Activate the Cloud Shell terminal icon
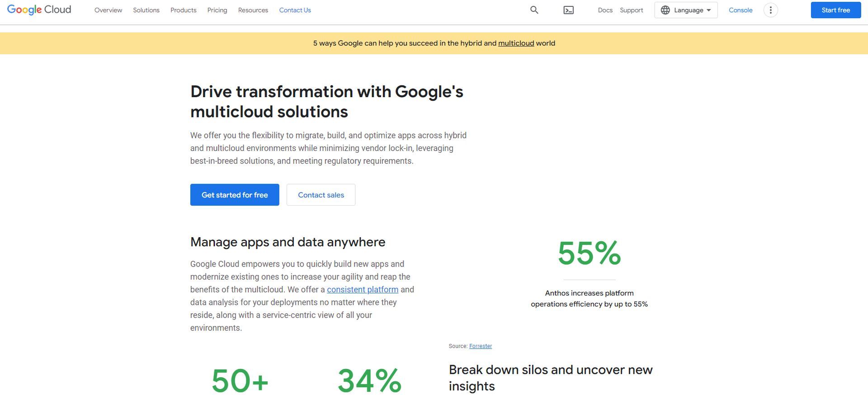The height and width of the screenshot is (395, 868). coord(569,10)
